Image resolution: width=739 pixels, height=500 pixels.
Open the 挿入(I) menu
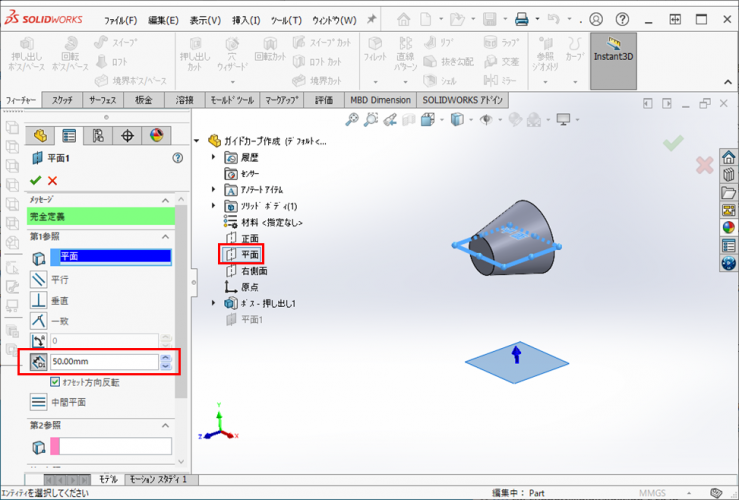244,20
